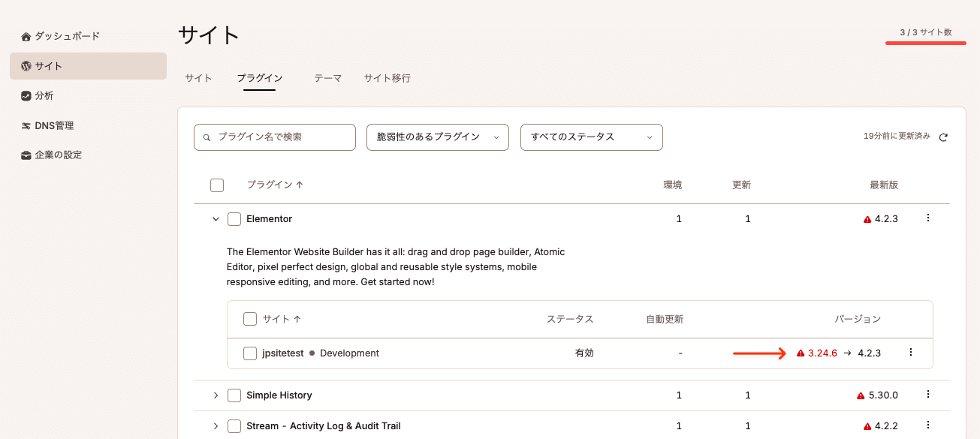Click the 最新版 column header

tap(884, 185)
